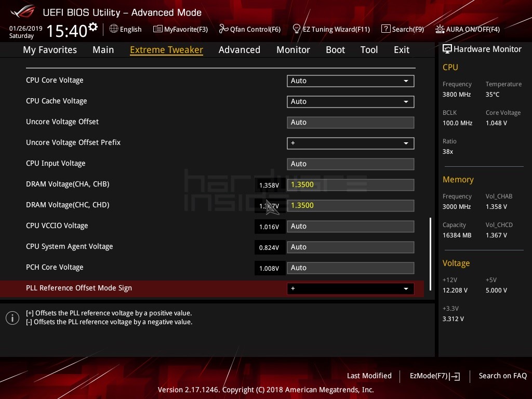Edit the DRAM Voltage(CHC, CHD) value
Screen dimensions: 532x399
coord(351,206)
